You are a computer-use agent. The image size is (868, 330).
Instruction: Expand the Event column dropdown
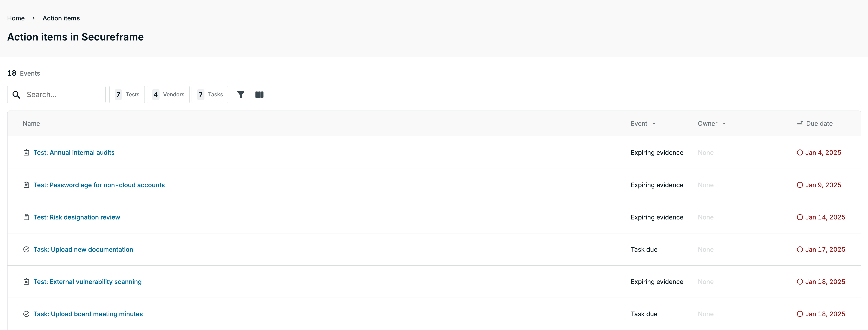pyautogui.click(x=654, y=124)
